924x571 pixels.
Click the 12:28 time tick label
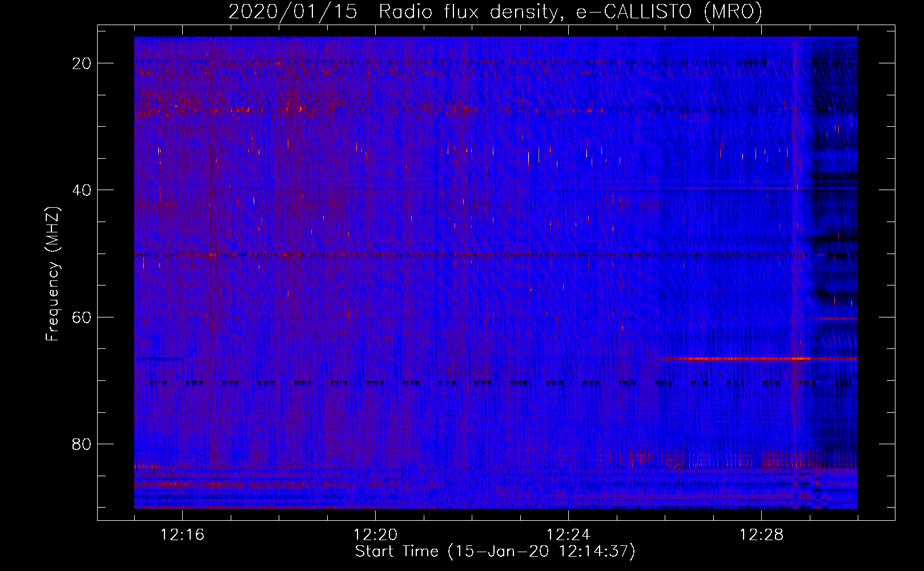(761, 535)
